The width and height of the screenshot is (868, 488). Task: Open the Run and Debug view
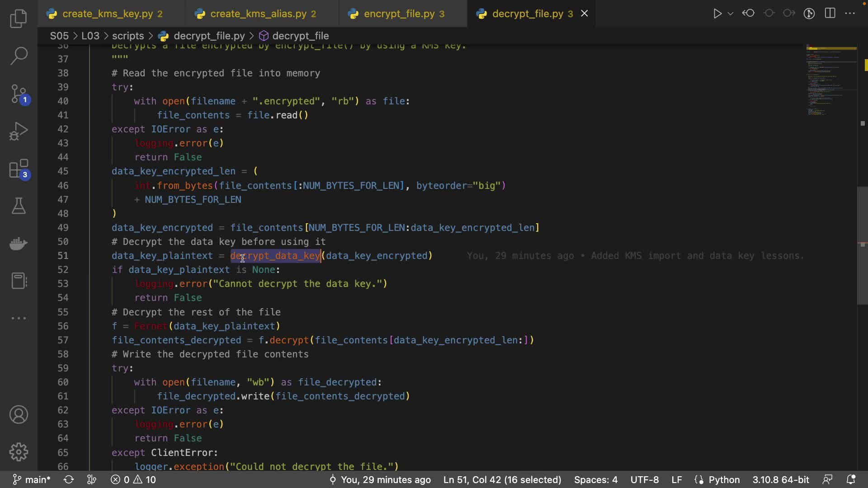click(x=19, y=131)
